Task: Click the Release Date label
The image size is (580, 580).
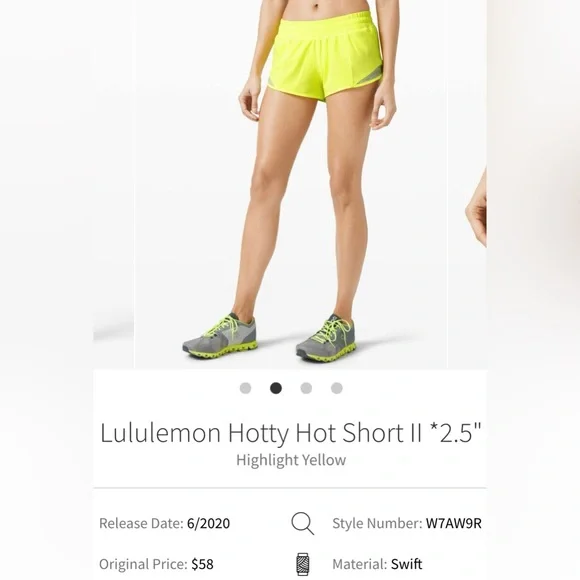Action: (141, 523)
